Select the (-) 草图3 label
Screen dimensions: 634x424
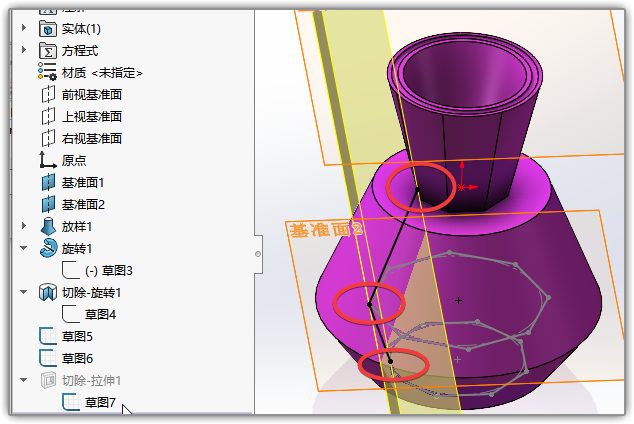[x=109, y=271]
